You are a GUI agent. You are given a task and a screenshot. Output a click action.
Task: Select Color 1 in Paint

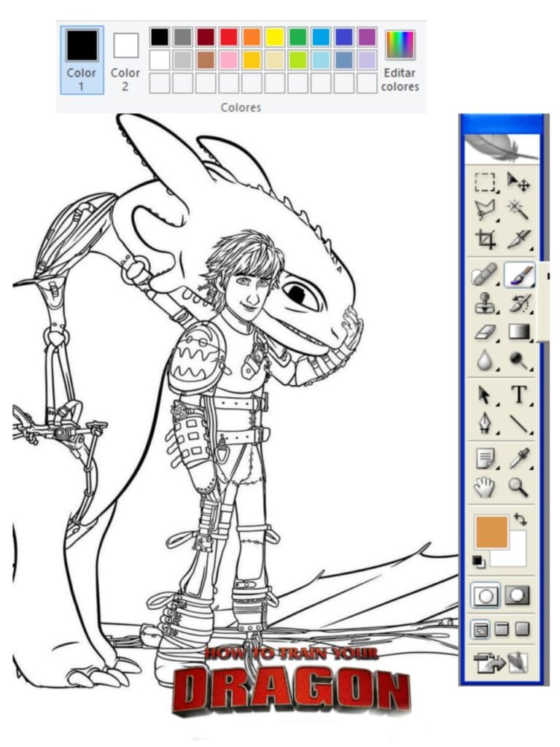tap(82, 60)
